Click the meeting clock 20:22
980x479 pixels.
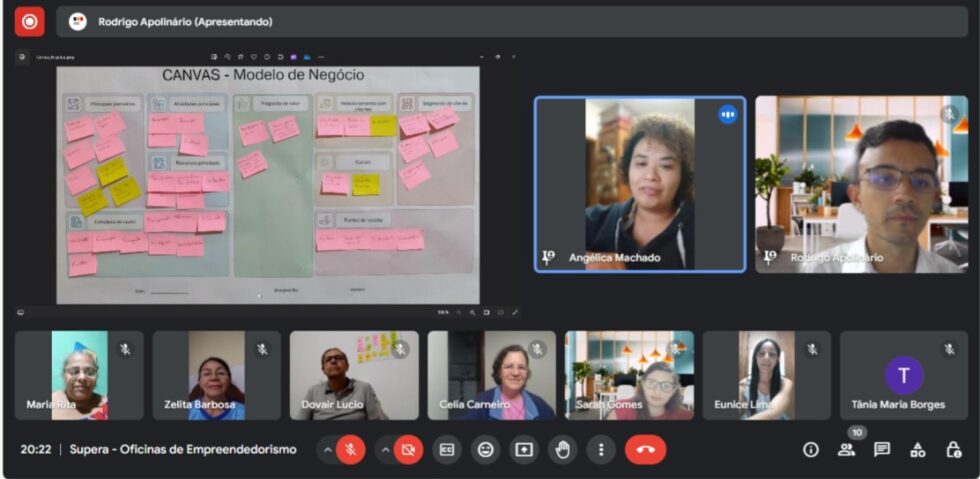point(36,450)
